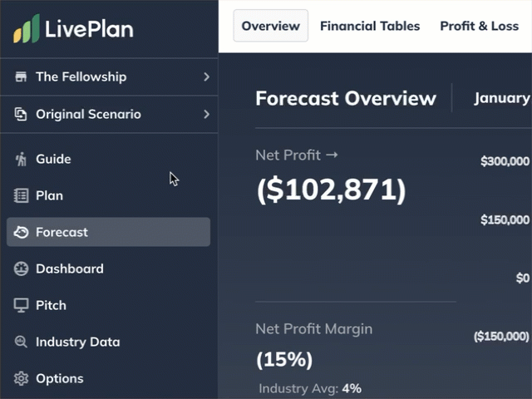
Task: Click the $150,000 axis label
Action: tap(505, 219)
